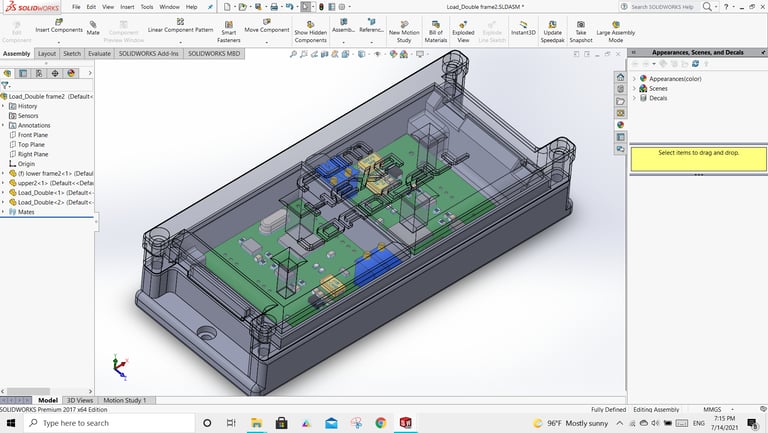Expand the Annotations tree node
The height and width of the screenshot is (433, 768).
point(3,125)
